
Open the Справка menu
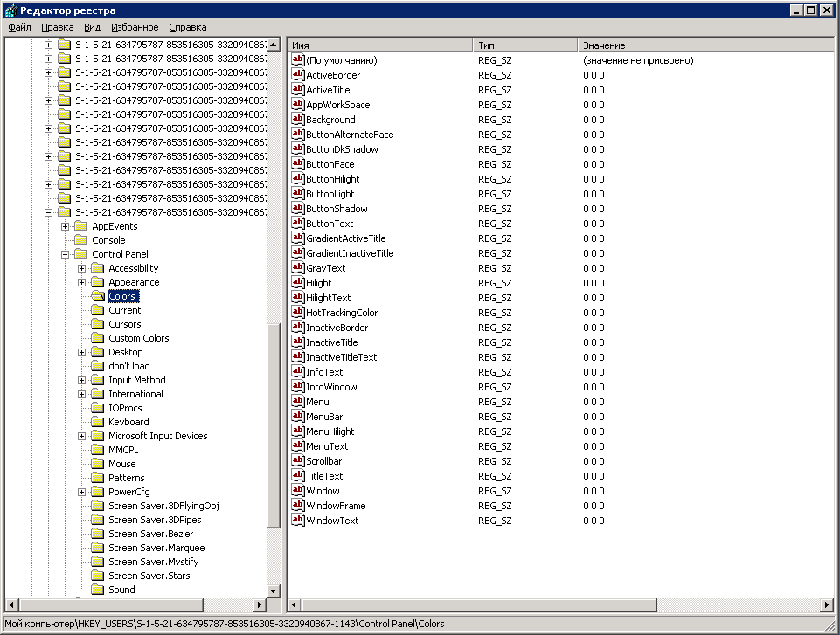(188, 27)
